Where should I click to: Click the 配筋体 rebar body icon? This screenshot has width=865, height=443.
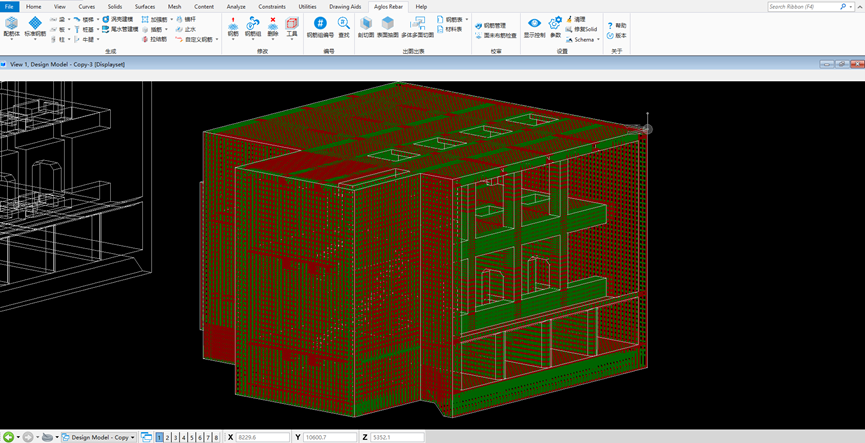pos(12,25)
